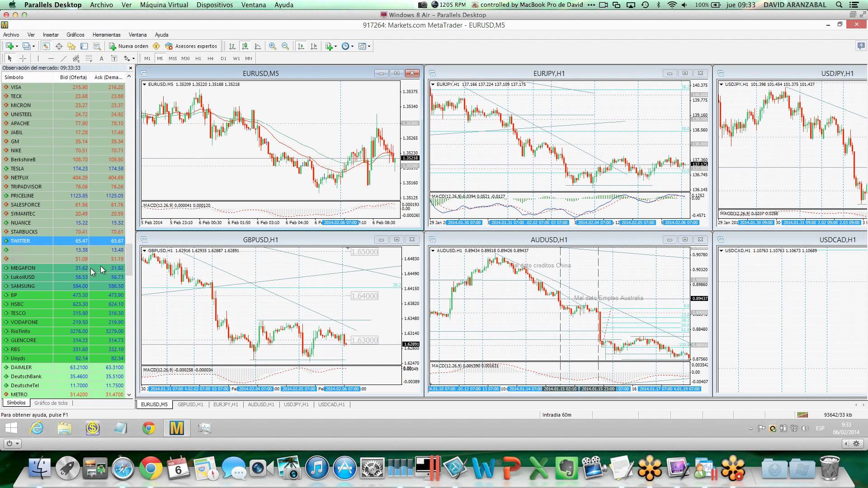
Task: Expand the templates dropdown arrow
Action: click(369, 46)
